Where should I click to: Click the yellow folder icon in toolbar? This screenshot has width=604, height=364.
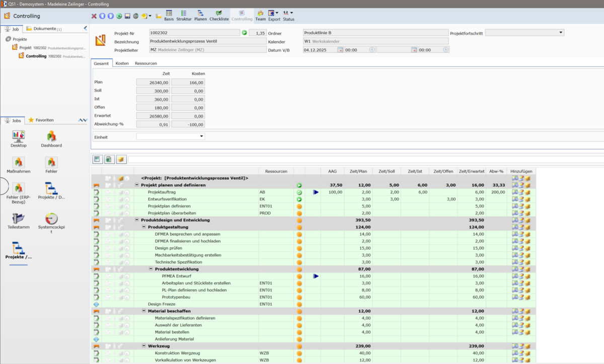(x=159, y=16)
